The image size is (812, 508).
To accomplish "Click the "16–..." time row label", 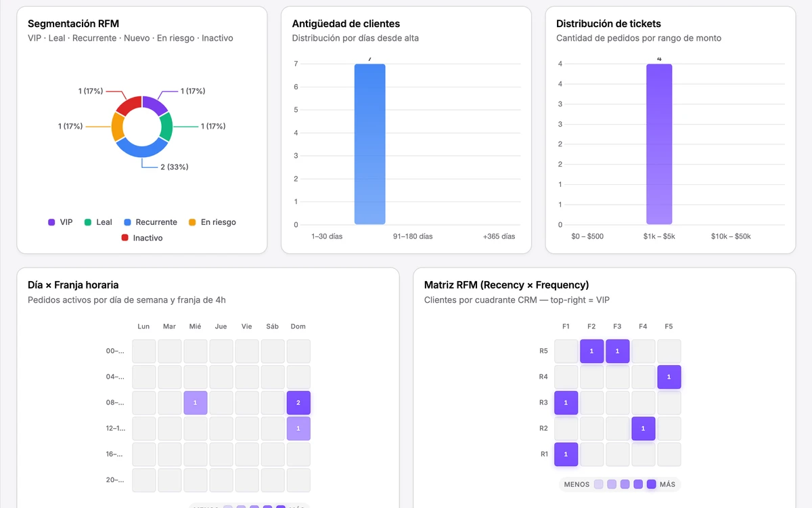I will (x=115, y=454).
